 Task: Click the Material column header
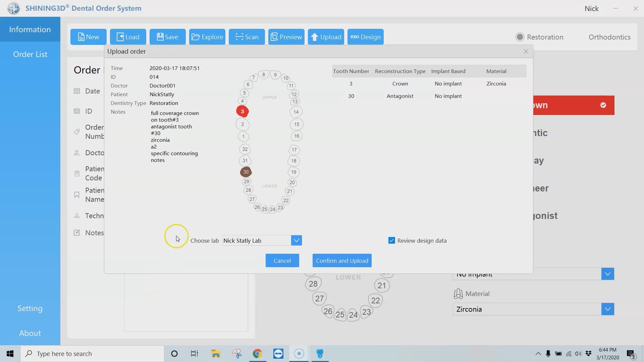tap(496, 71)
